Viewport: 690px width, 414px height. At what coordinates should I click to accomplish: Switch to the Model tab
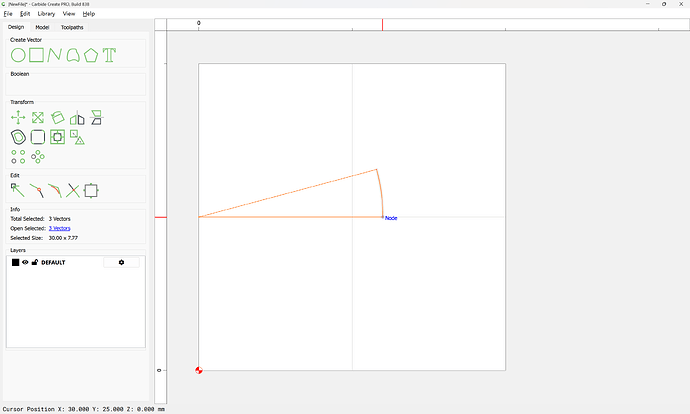click(x=42, y=27)
